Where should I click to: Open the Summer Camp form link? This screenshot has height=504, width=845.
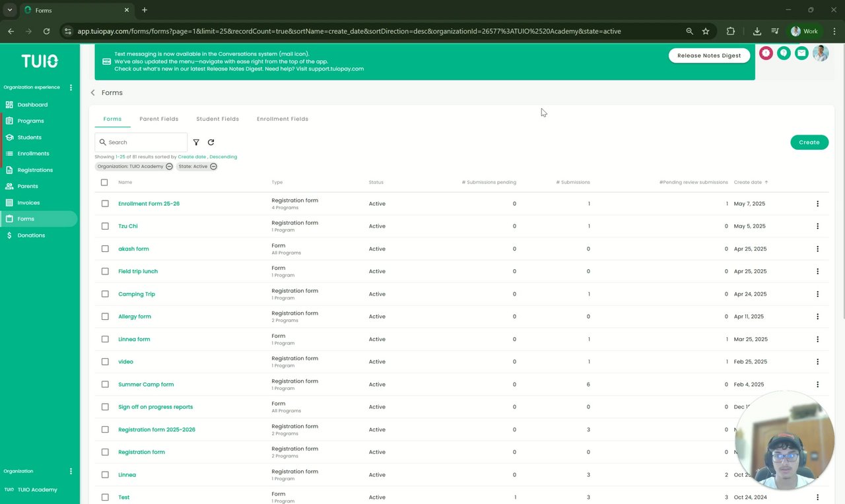click(146, 385)
